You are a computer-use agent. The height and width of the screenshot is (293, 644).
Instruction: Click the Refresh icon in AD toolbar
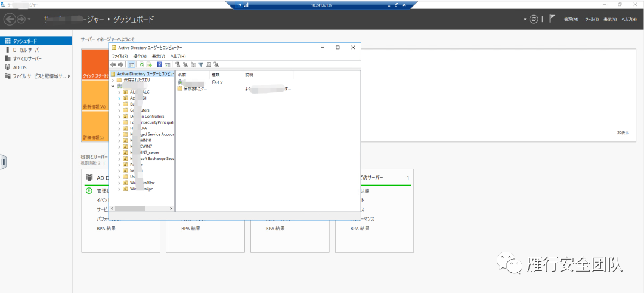point(142,64)
